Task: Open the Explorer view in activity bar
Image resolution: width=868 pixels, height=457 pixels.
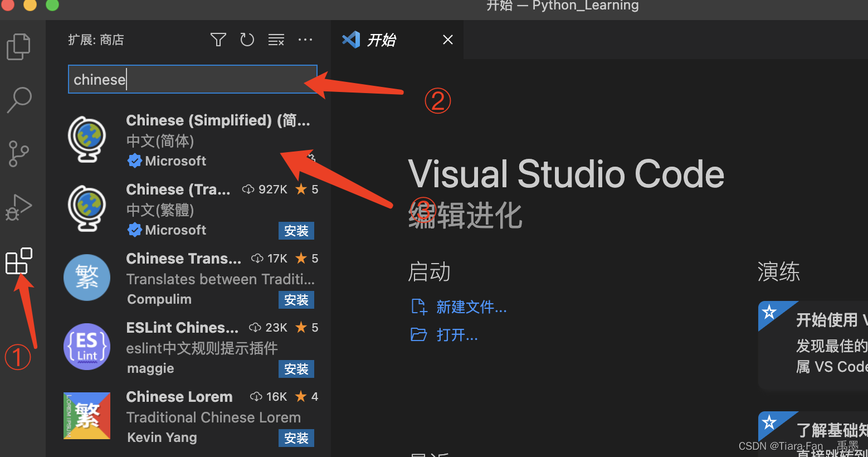Action: click(18, 46)
